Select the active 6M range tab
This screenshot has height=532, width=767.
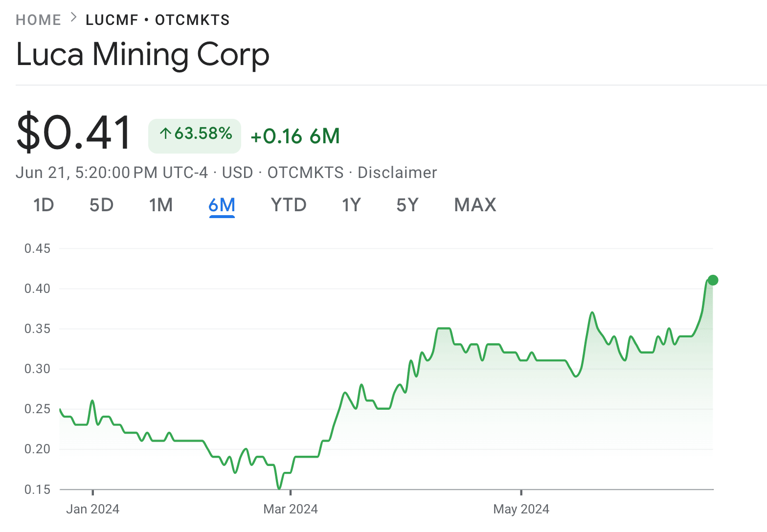point(222,205)
